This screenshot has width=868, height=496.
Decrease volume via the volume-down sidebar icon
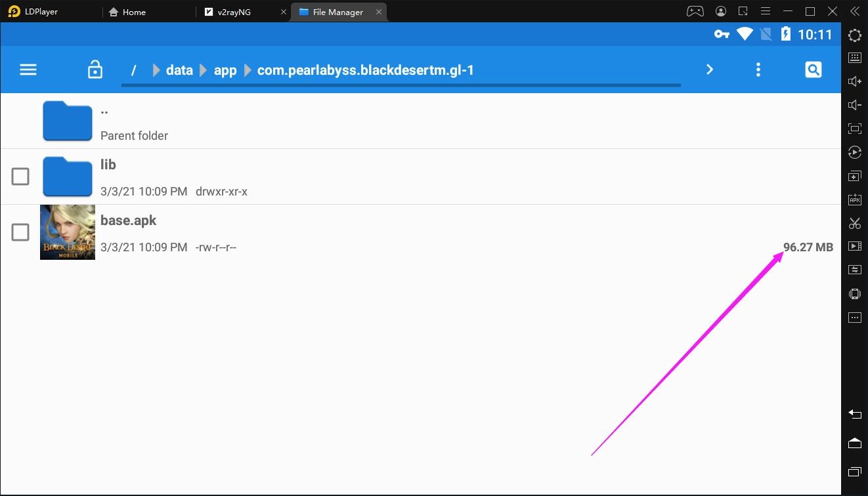pyautogui.click(x=854, y=104)
